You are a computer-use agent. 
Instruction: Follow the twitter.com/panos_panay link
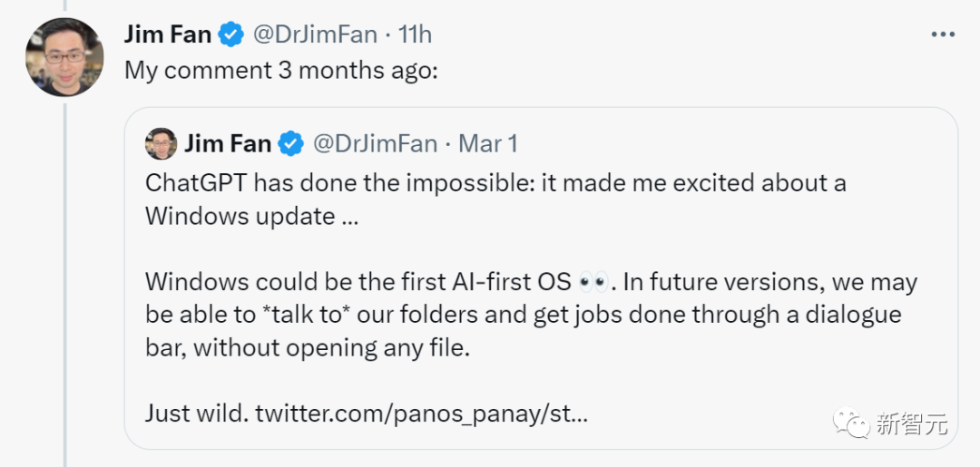point(421,414)
